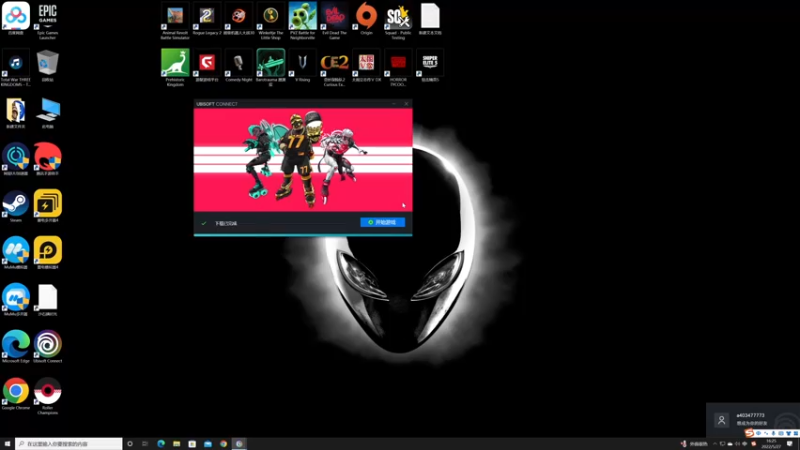Viewport: 800px width, 450px height.
Task: Click the Roller Champions banner image
Action: 303,159
